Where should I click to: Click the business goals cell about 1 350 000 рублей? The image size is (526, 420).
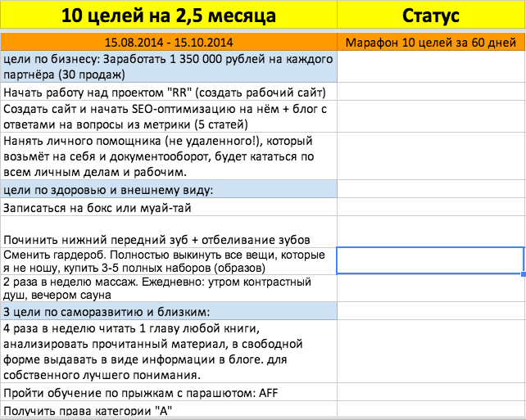point(169,66)
